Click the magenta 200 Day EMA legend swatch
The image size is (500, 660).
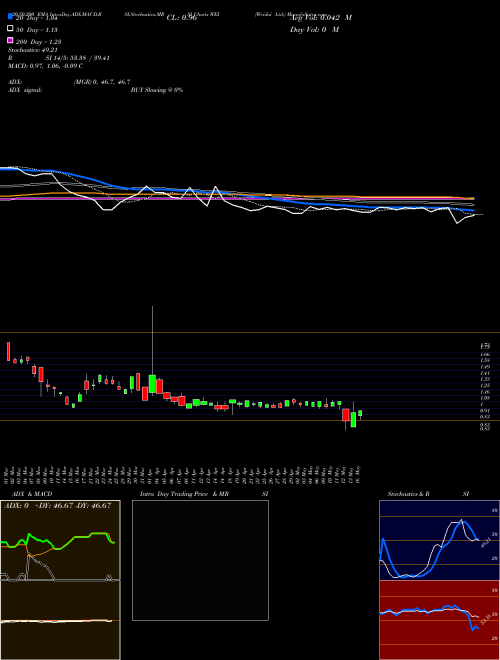coord(10,40)
